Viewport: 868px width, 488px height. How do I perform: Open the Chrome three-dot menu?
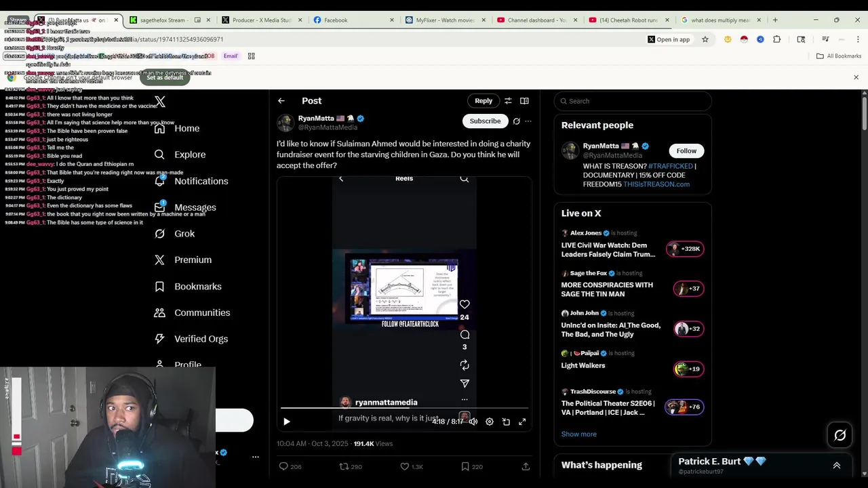(858, 39)
